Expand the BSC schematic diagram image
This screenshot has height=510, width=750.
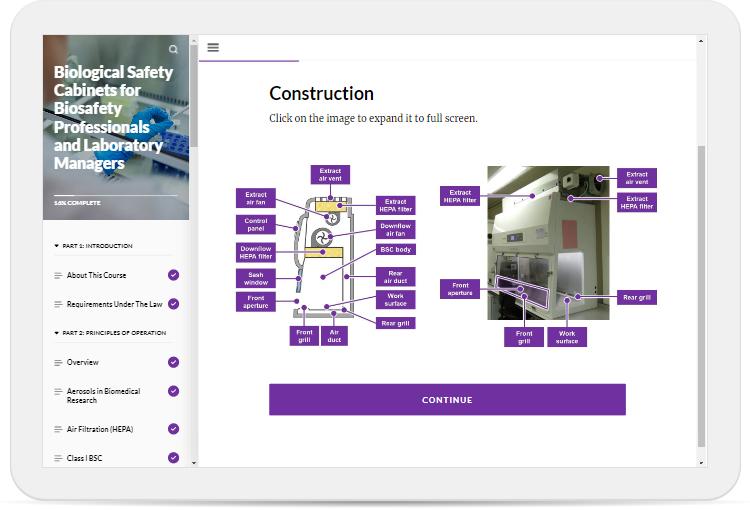325,255
